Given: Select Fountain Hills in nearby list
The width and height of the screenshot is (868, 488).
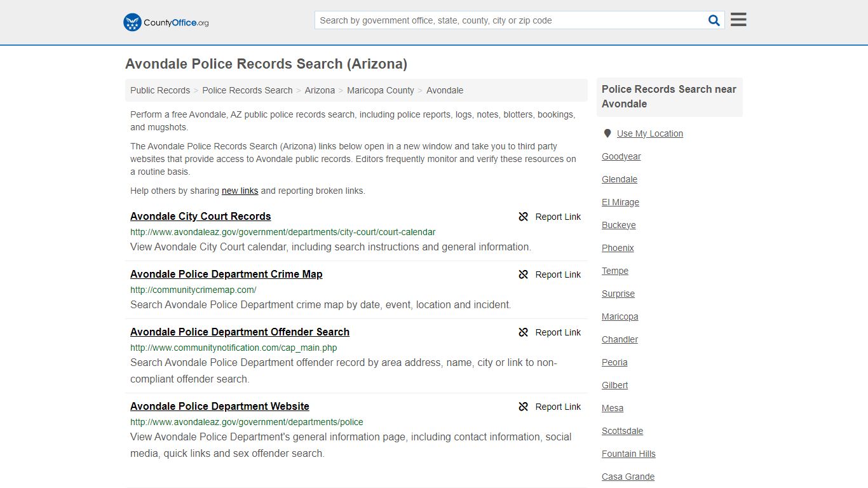Looking at the screenshot, I should (628, 454).
